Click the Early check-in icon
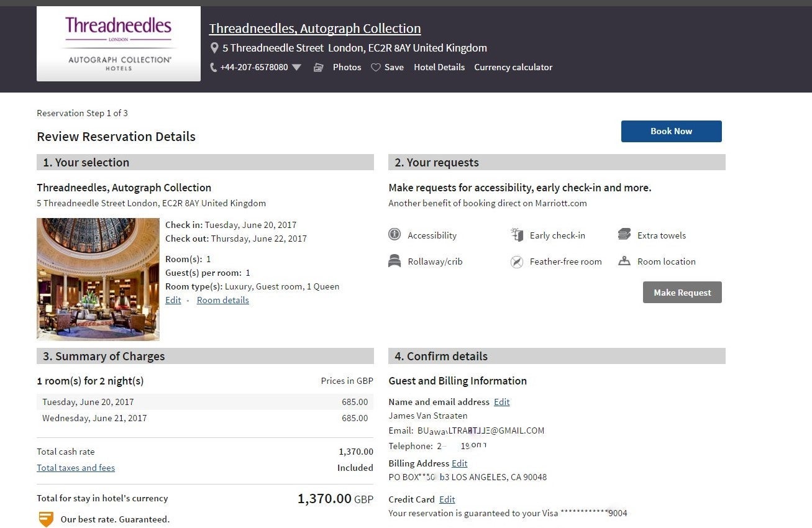The height and width of the screenshot is (528, 812). pyautogui.click(x=517, y=234)
